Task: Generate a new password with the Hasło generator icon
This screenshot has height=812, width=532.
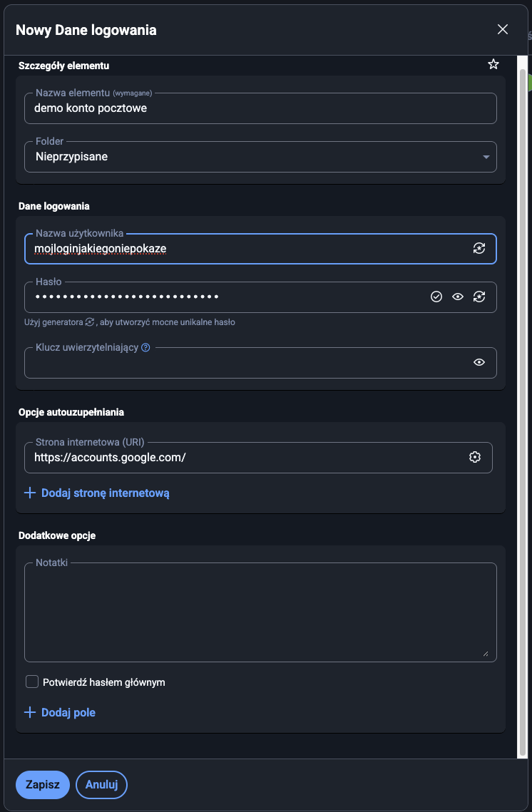Action: click(479, 297)
